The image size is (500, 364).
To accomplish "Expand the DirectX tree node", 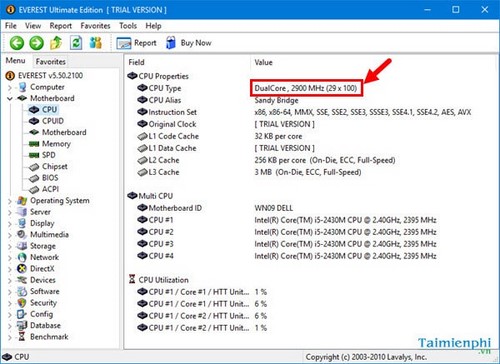I will pyautogui.click(x=10, y=269).
